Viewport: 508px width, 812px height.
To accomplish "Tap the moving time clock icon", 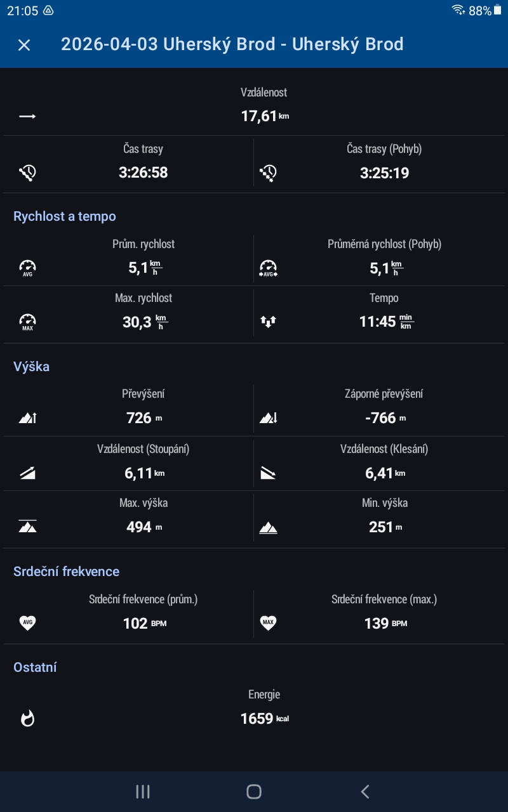I will [268, 173].
